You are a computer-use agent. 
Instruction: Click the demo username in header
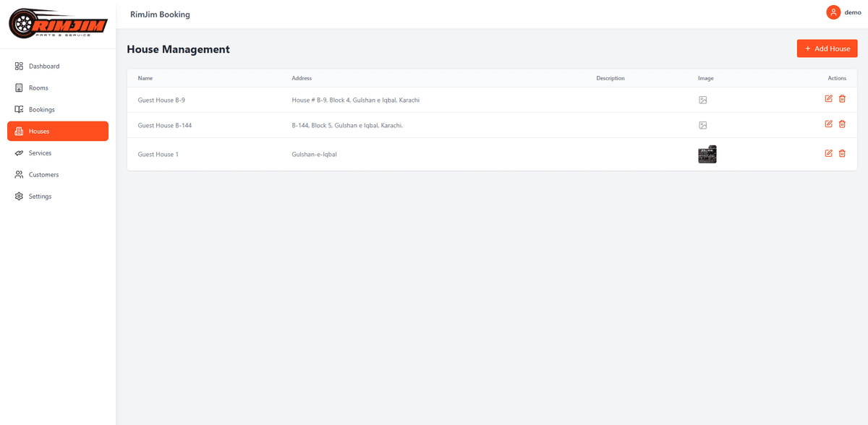852,12
